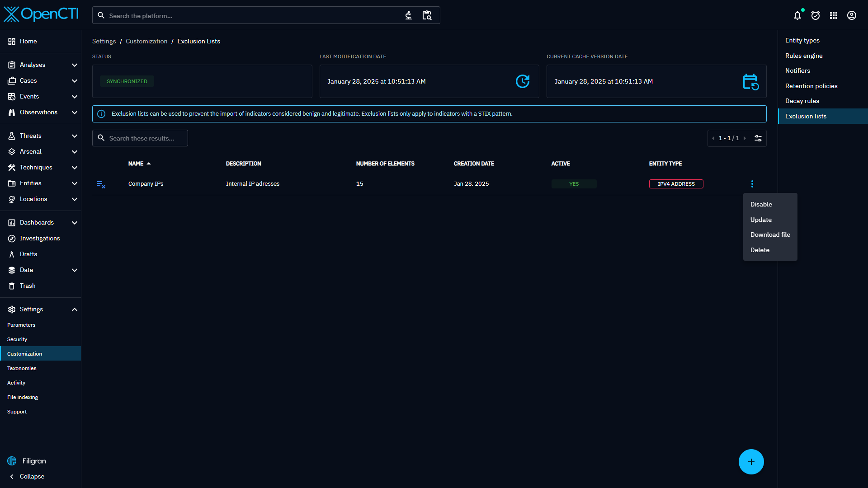Image resolution: width=868 pixels, height=488 pixels.
Task: Click the refresh cache version icon
Action: [x=750, y=82]
